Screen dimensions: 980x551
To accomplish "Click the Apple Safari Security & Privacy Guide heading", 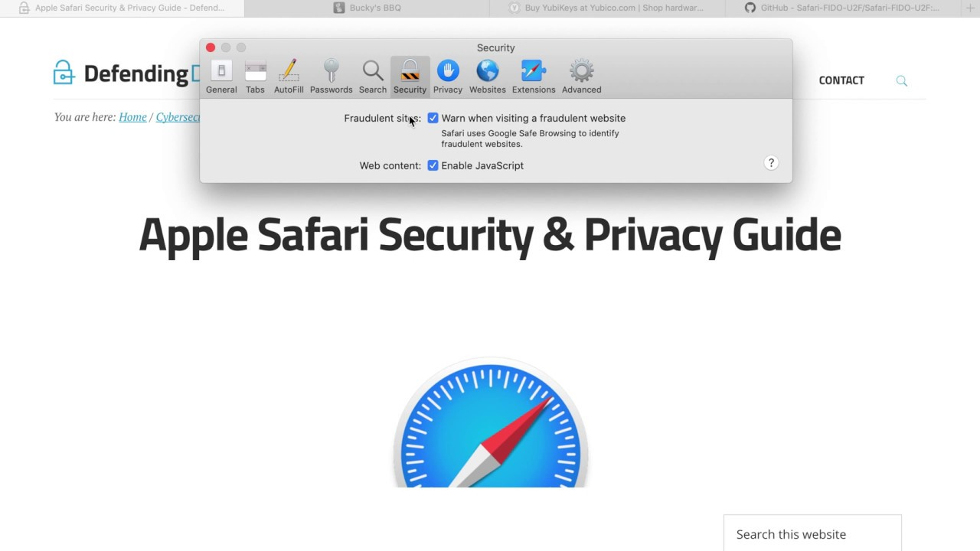I will 490,234.
